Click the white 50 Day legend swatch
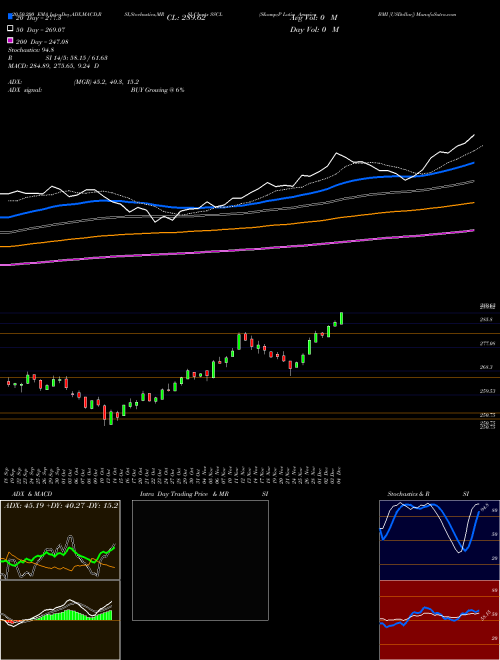The width and height of the screenshot is (500, 660). [x=10, y=29]
